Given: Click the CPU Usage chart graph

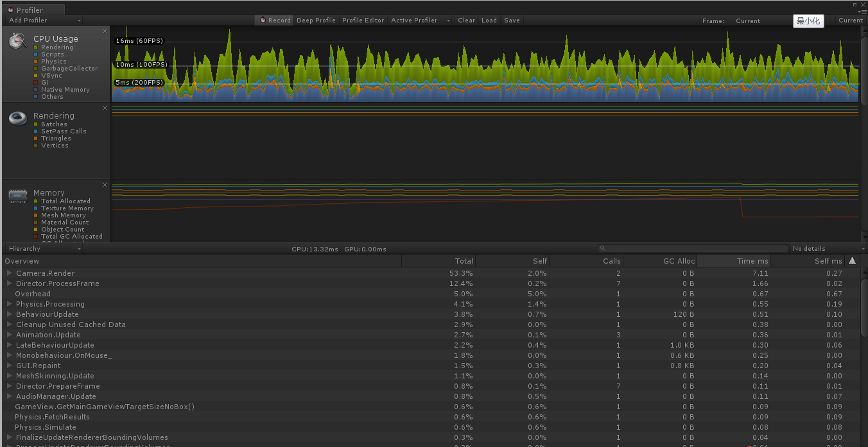Looking at the screenshot, I should coord(485,63).
